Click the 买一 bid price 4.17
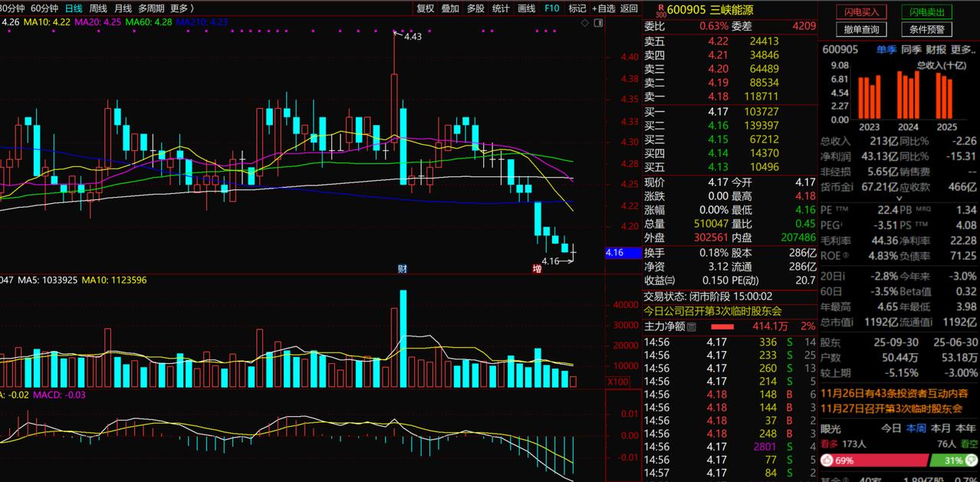The height and width of the screenshot is (482, 980). click(718, 111)
